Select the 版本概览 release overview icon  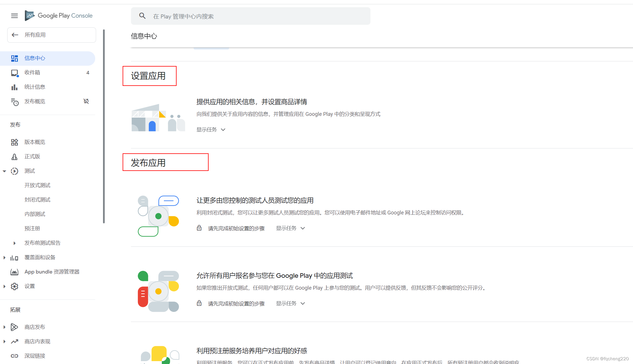(14, 142)
